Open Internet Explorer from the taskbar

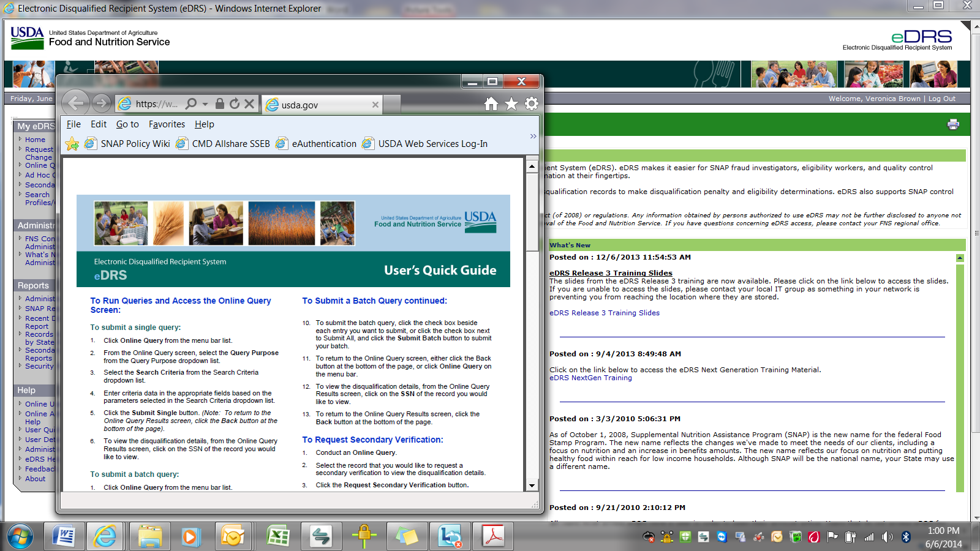click(105, 537)
